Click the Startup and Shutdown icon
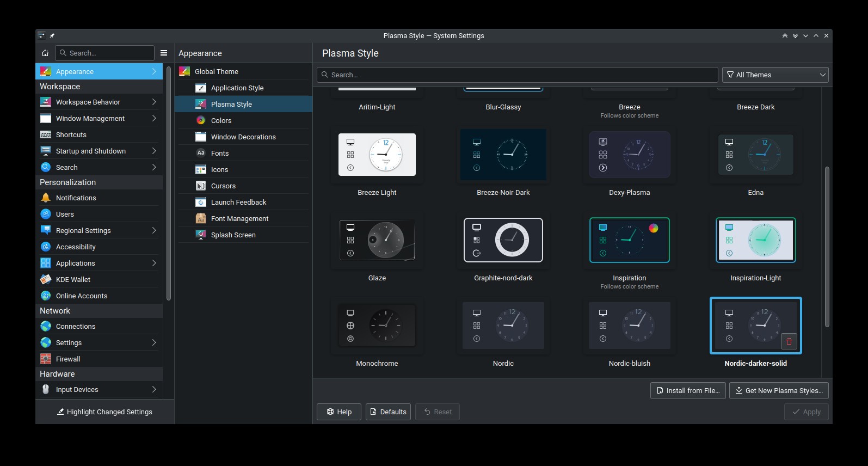868x466 pixels. tap(46, 151)
